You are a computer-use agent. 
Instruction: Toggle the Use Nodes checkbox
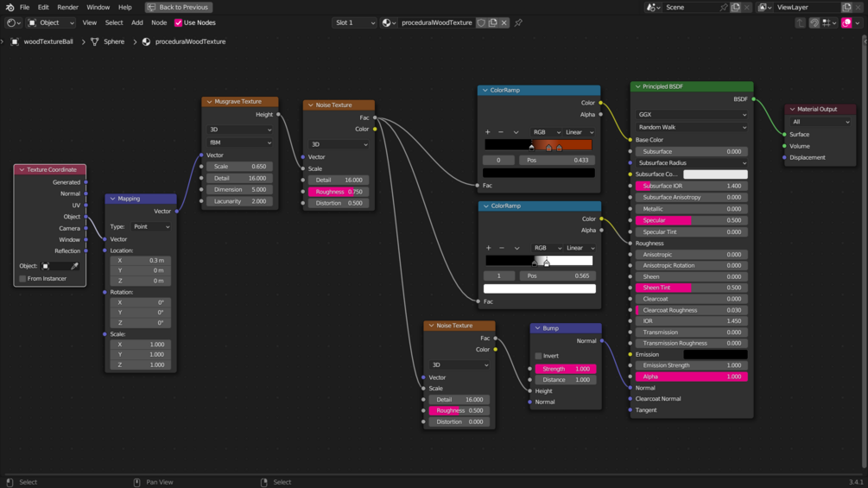178,22
